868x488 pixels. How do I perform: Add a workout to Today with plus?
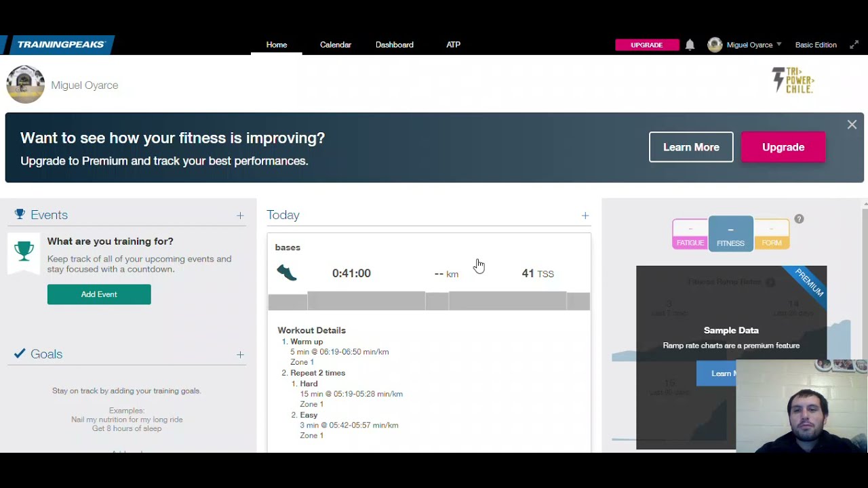(585, 216)
